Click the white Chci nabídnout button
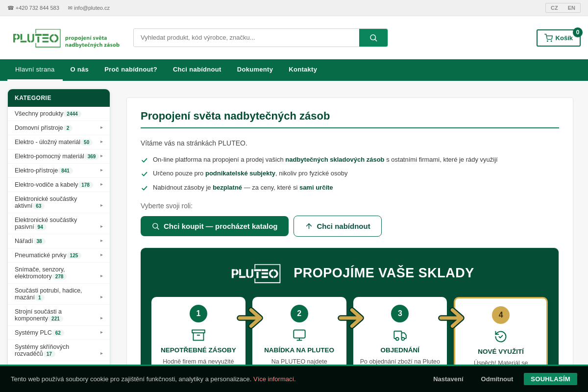The width and height of the screenshot is (588, 392). [338, 226]
